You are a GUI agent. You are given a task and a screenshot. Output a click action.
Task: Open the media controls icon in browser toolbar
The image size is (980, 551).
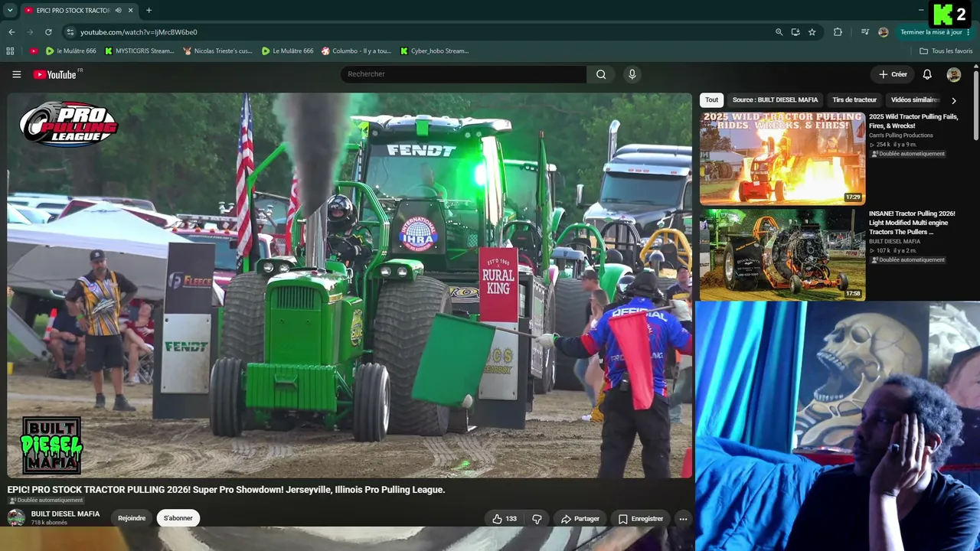[865, 32]
